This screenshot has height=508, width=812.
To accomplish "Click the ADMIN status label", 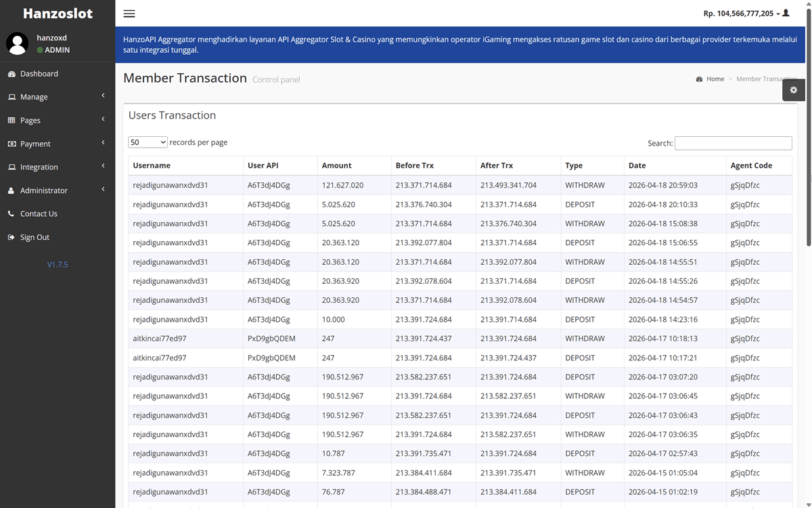I will [57, 50].
